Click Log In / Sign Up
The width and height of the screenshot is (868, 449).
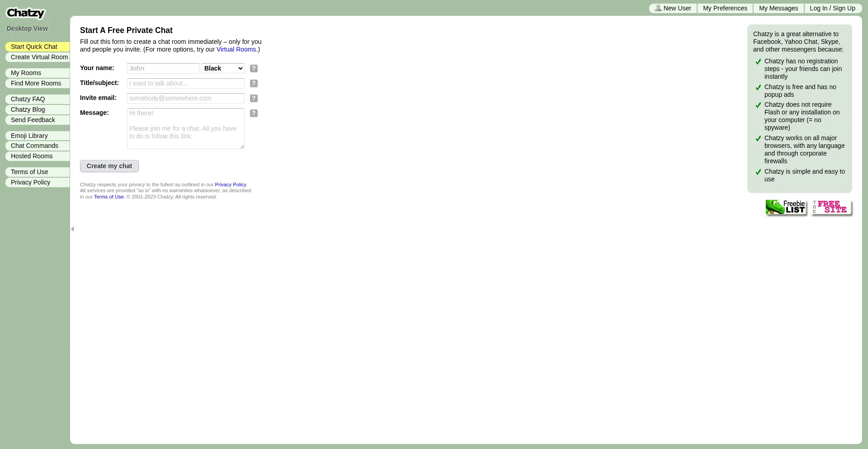pos(833,8)
